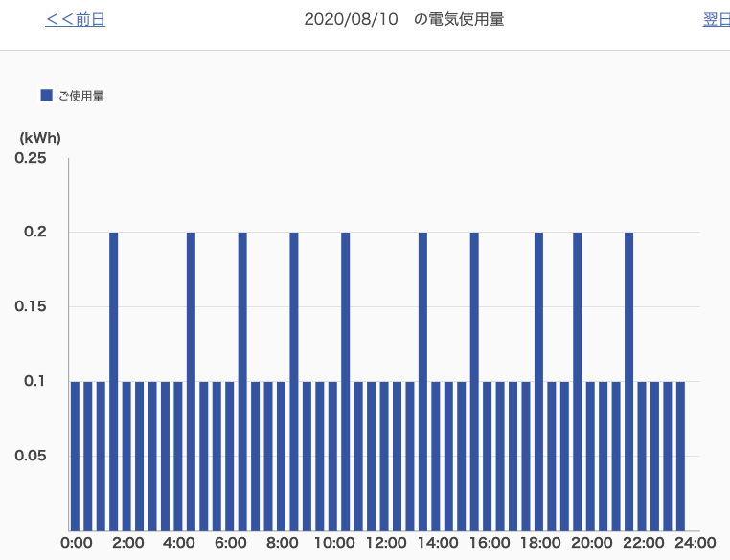The image size is (730, 560).
Task: Click the (kWh) unit label above the axis
Action: 40,138
